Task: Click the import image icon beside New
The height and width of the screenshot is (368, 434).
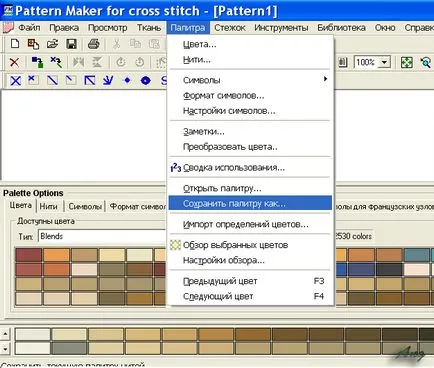Action: pos(33,44)
